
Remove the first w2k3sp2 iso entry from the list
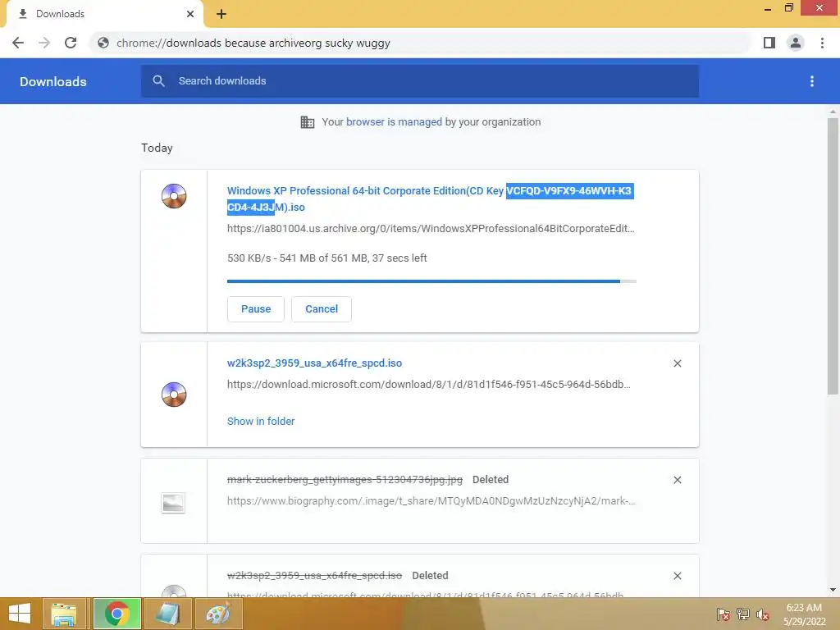678,363
